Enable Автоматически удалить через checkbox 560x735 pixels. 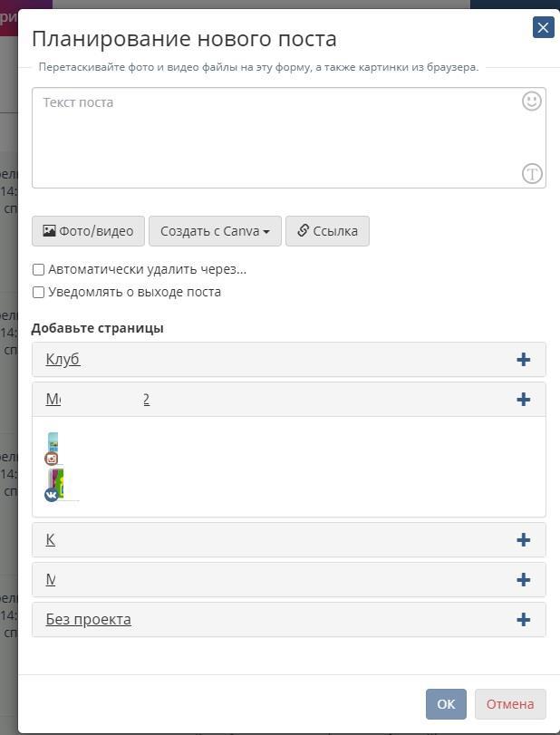click(x=38, y=269)
